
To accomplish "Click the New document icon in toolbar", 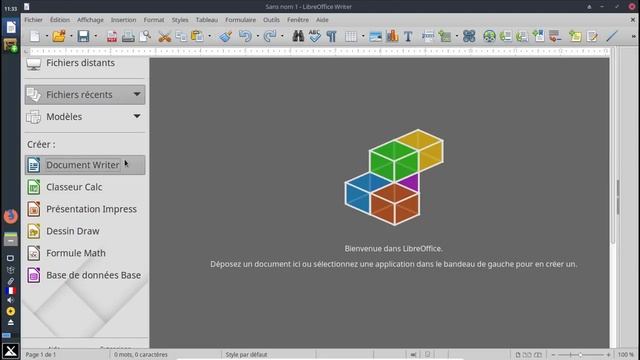I will (x=35, y=36).
